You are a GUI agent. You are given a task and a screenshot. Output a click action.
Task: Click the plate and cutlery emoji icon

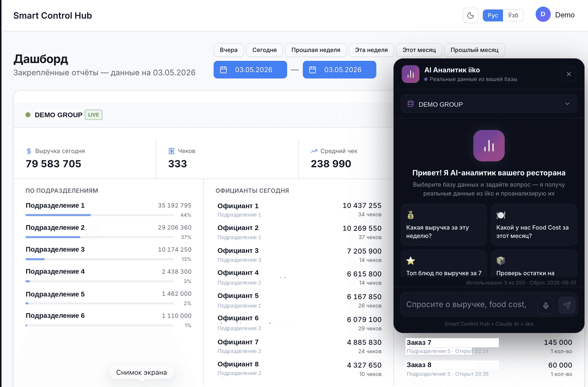(x=501, y=215)
